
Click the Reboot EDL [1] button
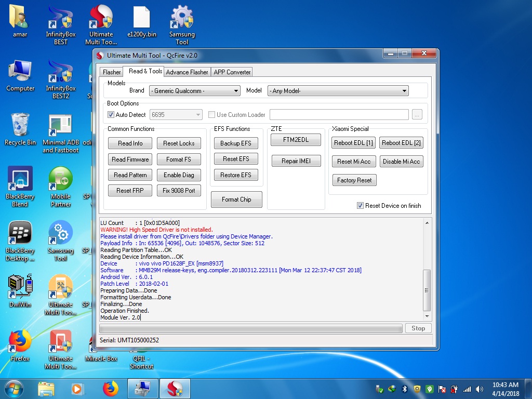pyautogui.click(x=353, y=143)
